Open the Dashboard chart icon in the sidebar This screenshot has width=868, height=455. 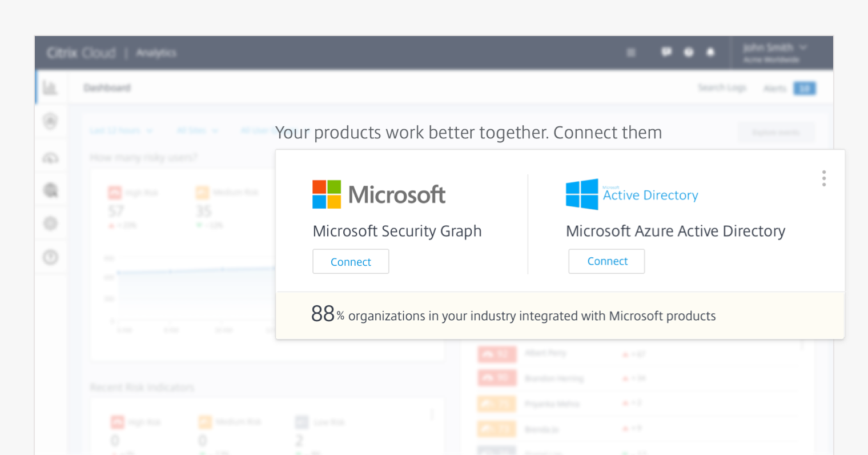[50, 87]
